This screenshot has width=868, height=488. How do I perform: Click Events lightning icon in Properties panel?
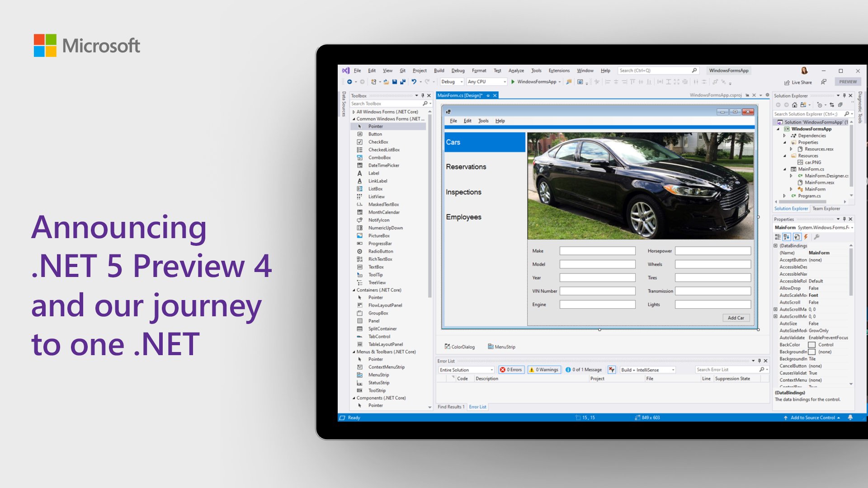point(806,237)
